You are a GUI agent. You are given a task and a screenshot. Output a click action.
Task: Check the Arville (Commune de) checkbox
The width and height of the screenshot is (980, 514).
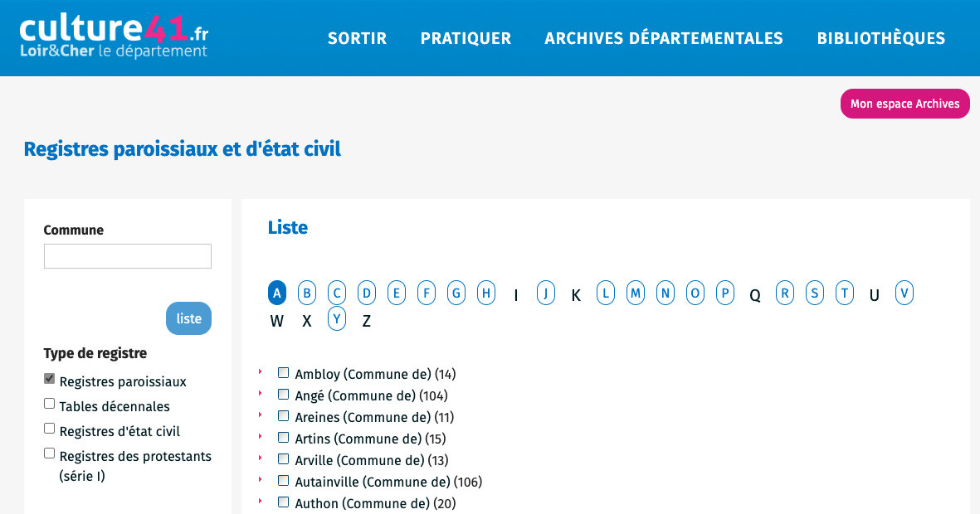pyautogui.click(x=283, y=459)
